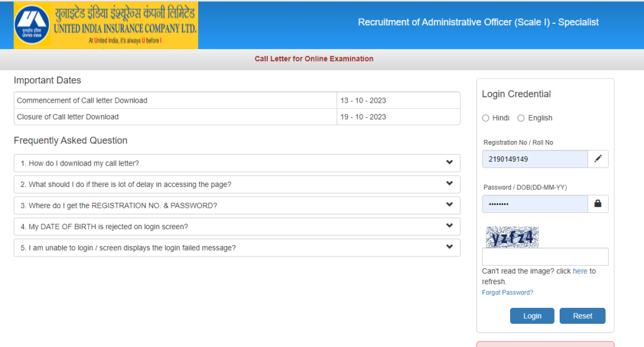This screenshot has width=644, height=347.
Task: Click the 'Login Credential' heading
Action: 516,94
